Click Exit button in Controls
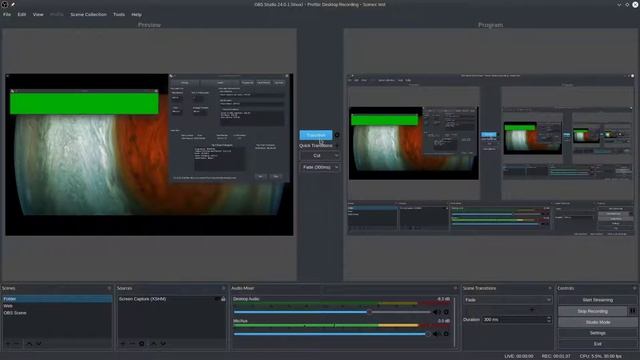The image size is (640, 360). (598, 344)
